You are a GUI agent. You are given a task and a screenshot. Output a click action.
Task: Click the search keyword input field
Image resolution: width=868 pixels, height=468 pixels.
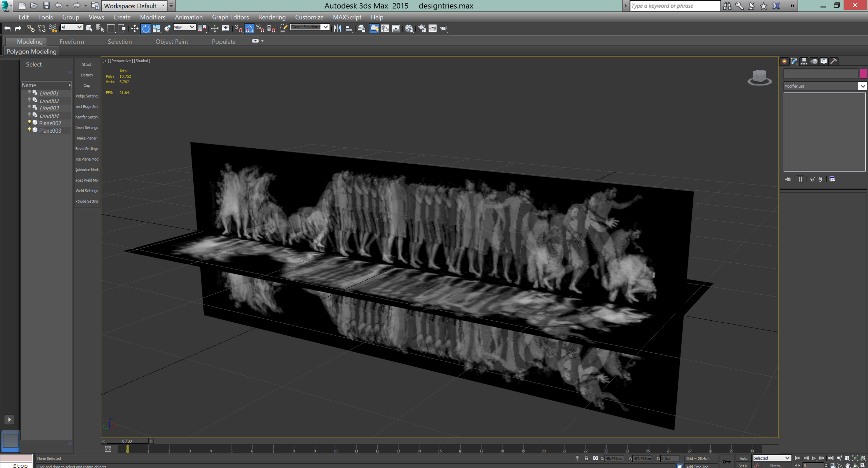coord(675,6)
